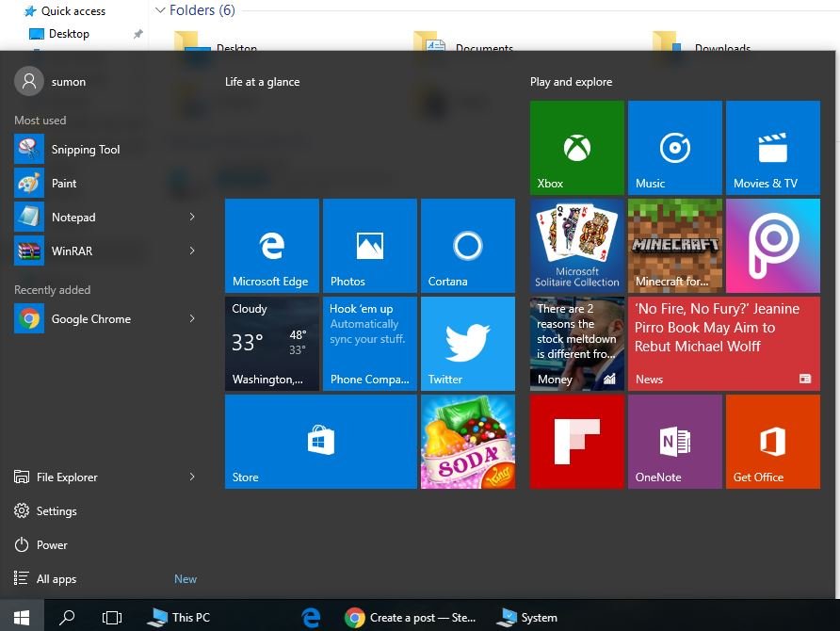The image size is (840, 631).
Task: Open Task View on the taskbar
Action: [111, 617]
